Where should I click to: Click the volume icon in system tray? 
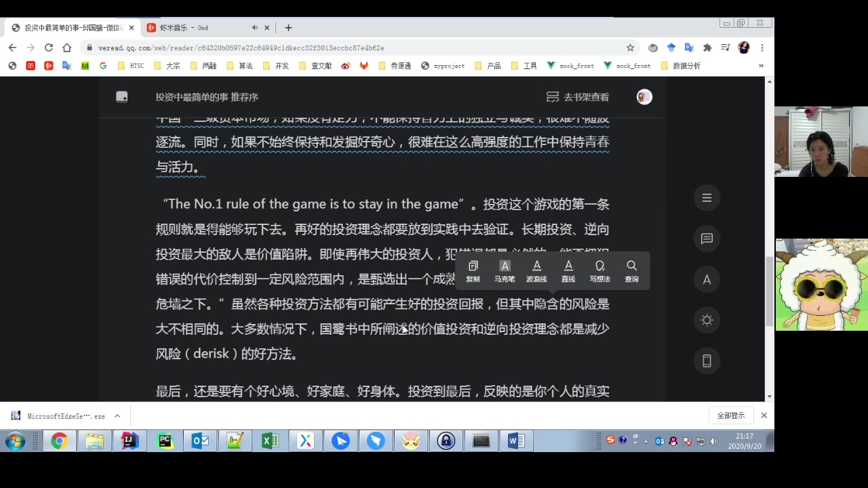coord(714,441)
